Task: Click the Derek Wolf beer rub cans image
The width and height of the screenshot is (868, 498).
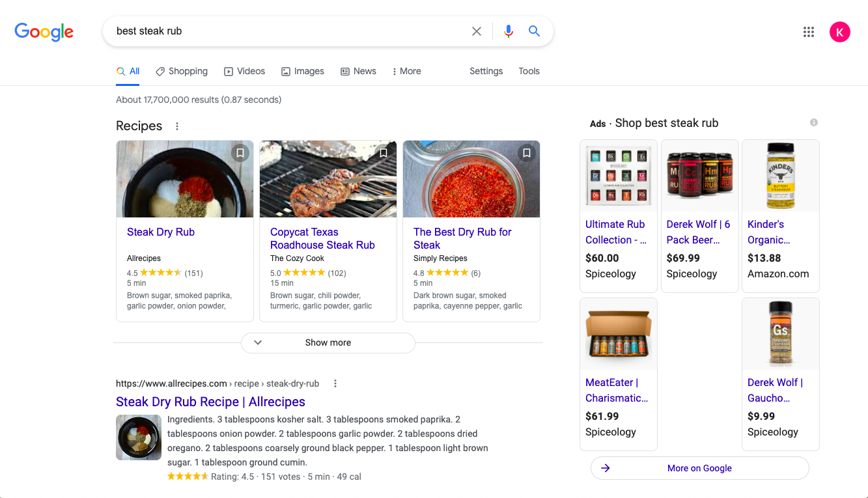Action: [x=700, y=176]
